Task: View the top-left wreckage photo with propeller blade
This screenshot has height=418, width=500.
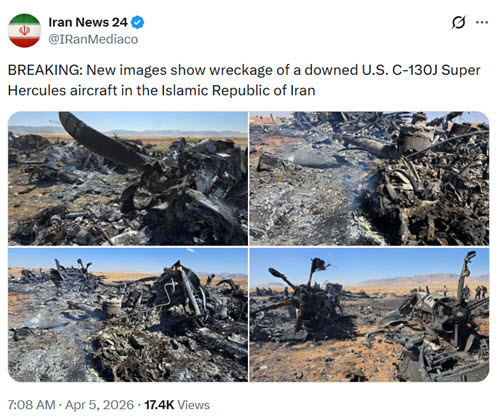Action: click(128, 179)
